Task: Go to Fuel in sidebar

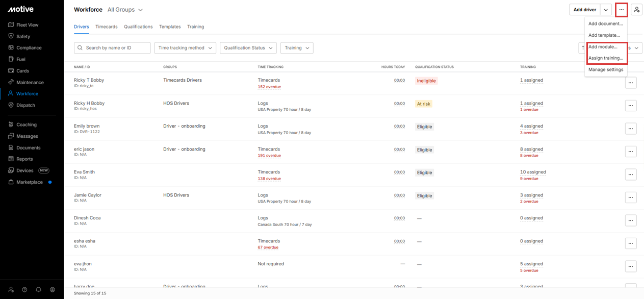Action: 20,59
